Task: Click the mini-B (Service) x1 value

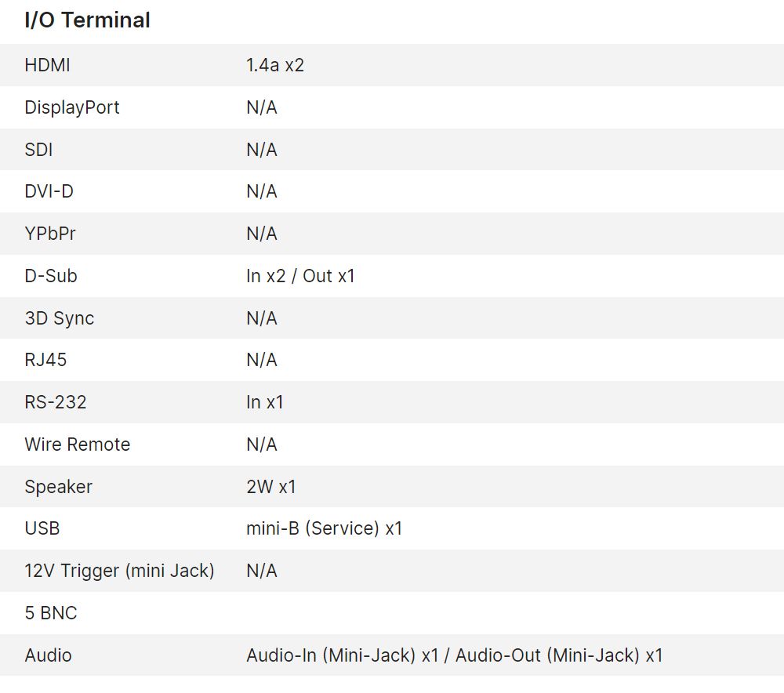Action: click(x=324, y=528)
